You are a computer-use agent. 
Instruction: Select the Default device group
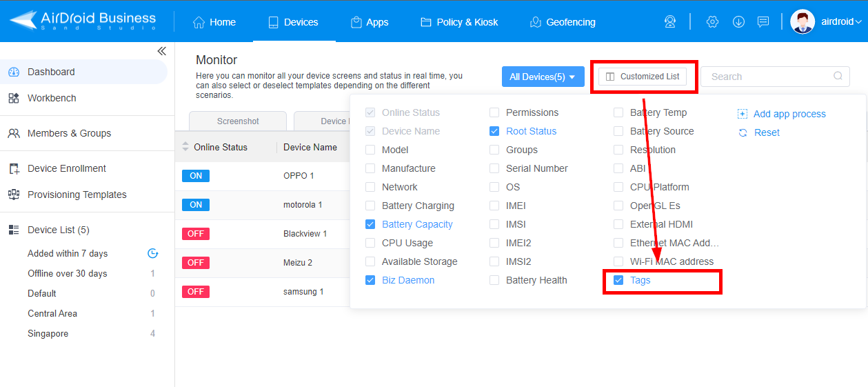(42, 293)
